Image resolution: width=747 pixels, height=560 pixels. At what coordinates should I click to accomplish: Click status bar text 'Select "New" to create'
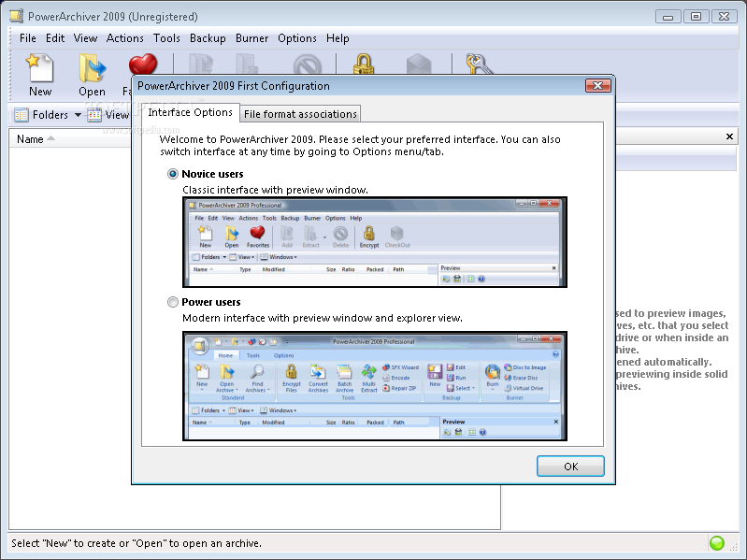click(x=136, y=543)
